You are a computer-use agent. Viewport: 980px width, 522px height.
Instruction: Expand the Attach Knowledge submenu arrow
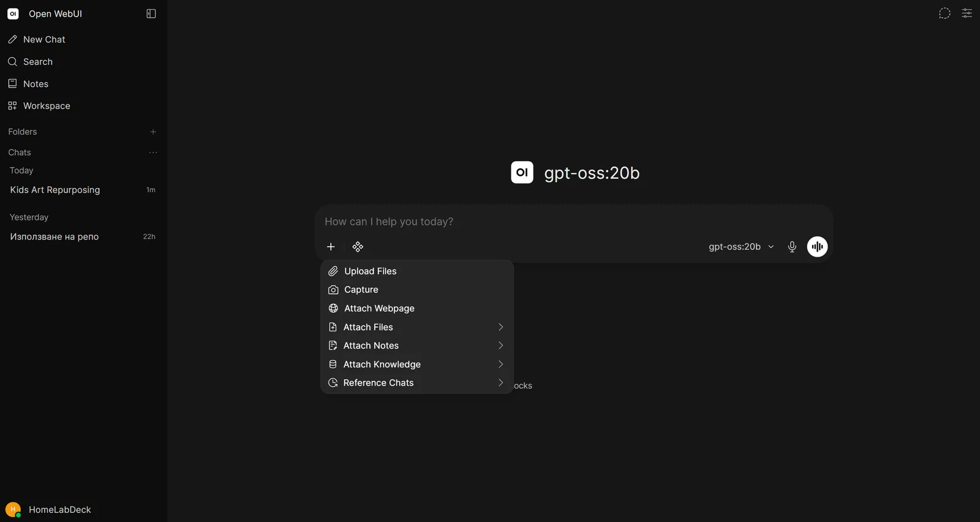(500, 365)
